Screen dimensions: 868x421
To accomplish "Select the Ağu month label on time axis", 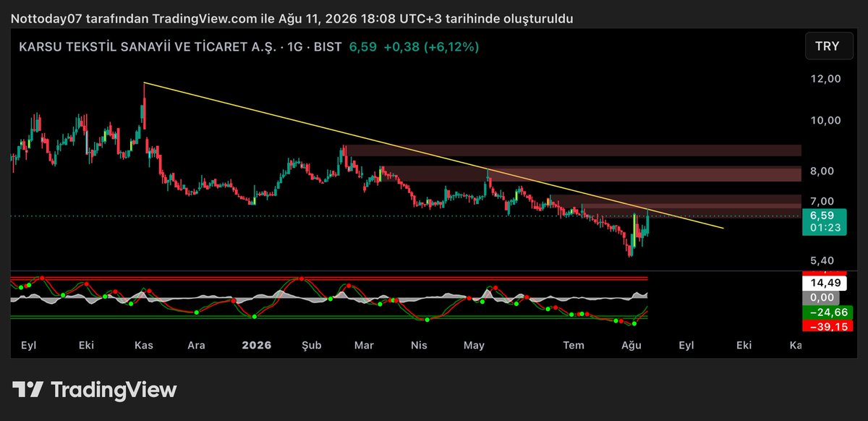I will pyautogui.click(x=631, y=345).
